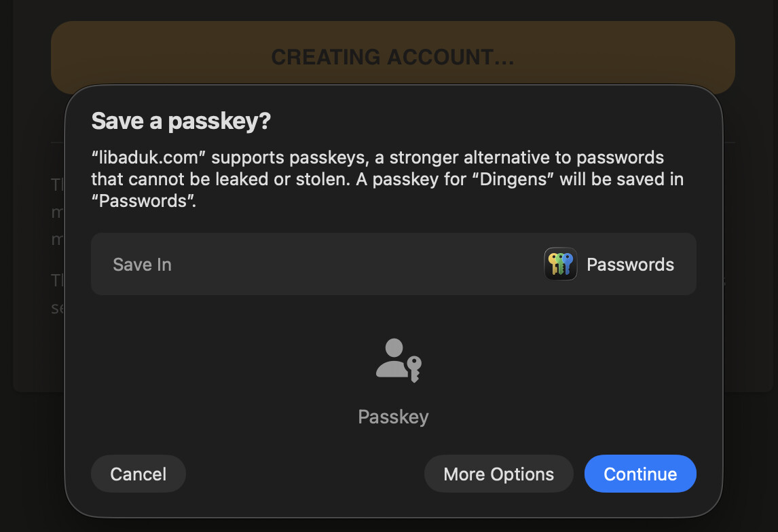Click the dimmed CREATING ACCOUNT... button
The image size is (778, 532).
[393, 56]
